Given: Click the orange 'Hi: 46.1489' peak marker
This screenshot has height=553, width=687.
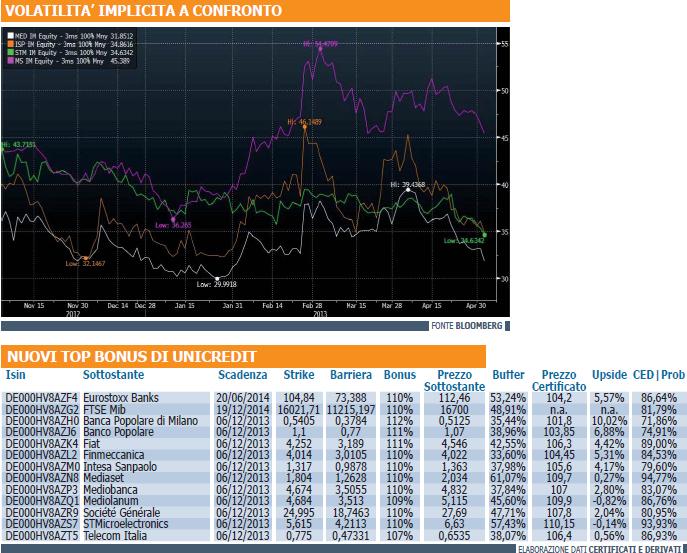Looking at the screenshot, I should tap(305, 127).
